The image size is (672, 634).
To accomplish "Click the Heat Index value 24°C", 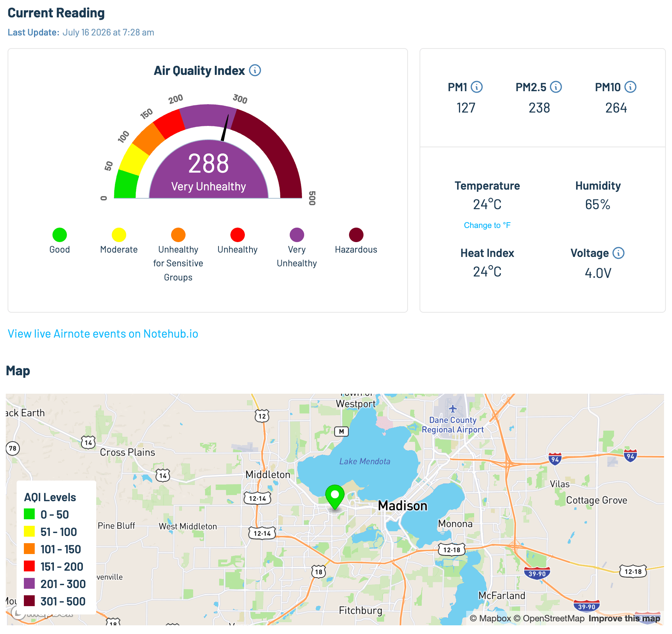I will tap(487, 272).
